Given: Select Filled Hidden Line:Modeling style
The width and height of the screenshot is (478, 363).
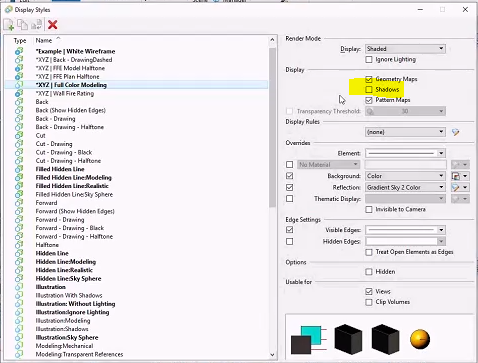Looking at the screenshot, I should [73, 178].
